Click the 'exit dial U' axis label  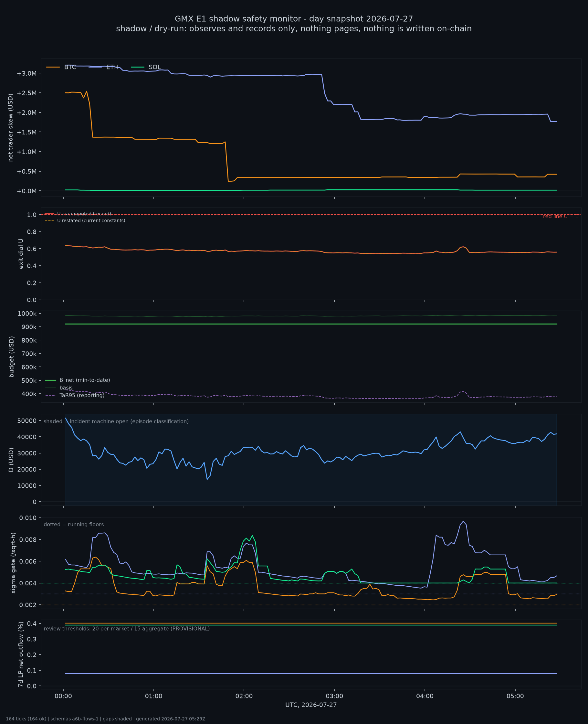(x=21, y=254)
